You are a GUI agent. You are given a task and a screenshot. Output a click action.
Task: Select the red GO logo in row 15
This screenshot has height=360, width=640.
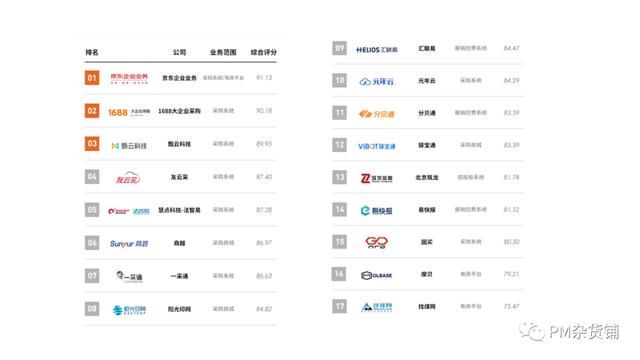point(376,242)
